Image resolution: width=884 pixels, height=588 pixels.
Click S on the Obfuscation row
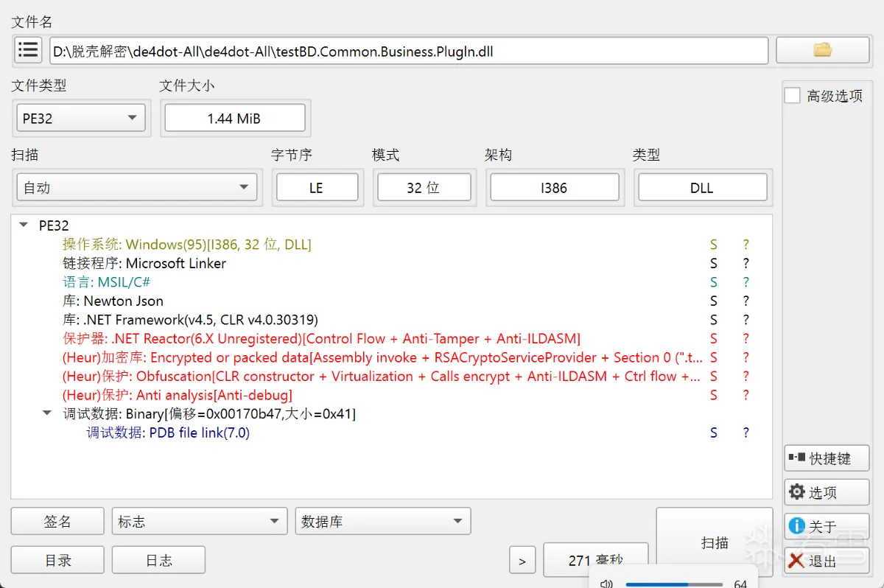714,377
